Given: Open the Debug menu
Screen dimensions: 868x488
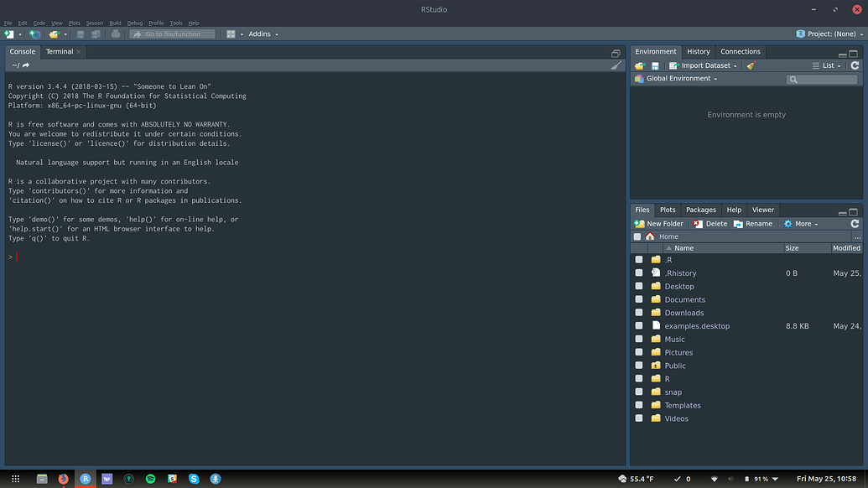Looking at the screenshot, I should 134,23.
